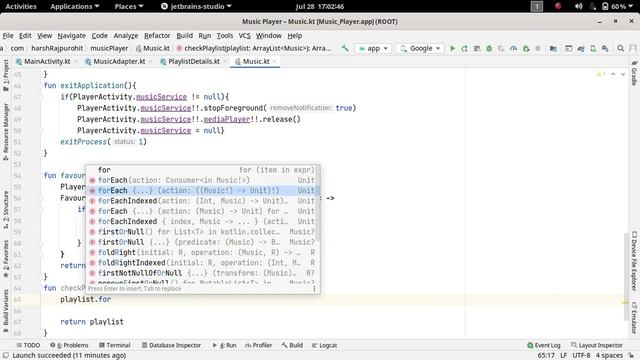The image size is (640, 360).
Task: Open the Build Variants side panel
Action: (x=6, y=310)
